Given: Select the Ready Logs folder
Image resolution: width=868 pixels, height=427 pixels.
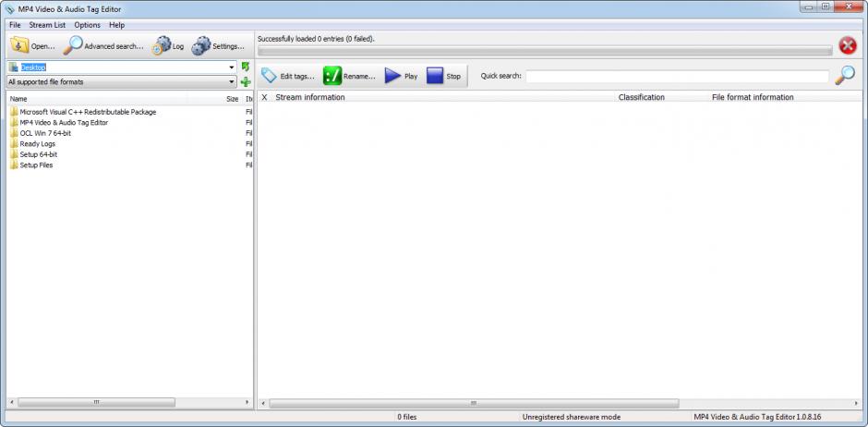Looking at the screenshot, I should 32,143.
